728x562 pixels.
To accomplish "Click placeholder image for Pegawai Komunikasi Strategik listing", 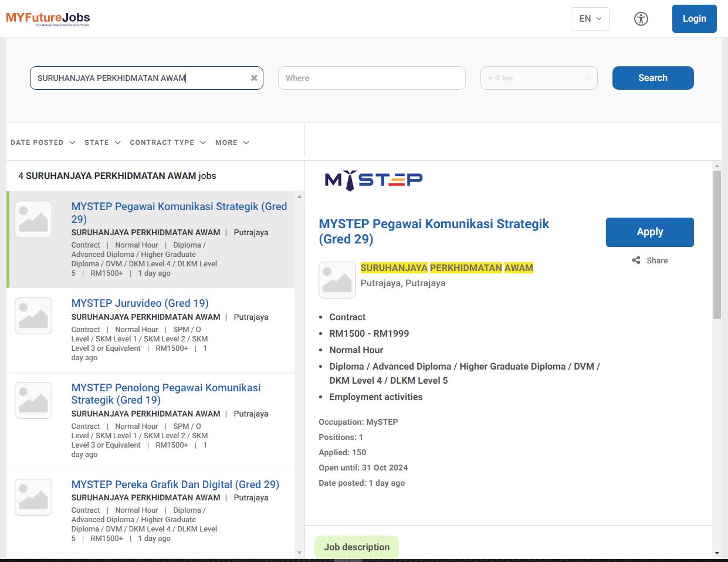I will 33,219.
